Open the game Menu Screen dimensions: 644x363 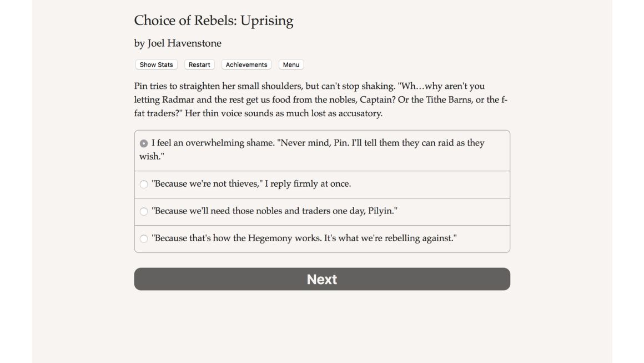pyautogui.click(x=291, y=64)
